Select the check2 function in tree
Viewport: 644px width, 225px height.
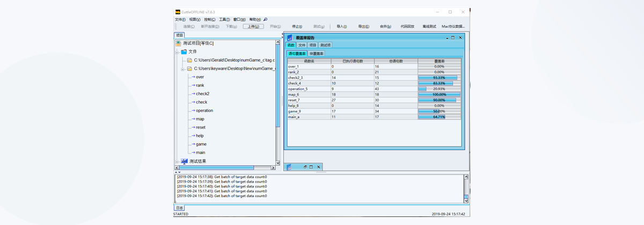click(202, 94)
